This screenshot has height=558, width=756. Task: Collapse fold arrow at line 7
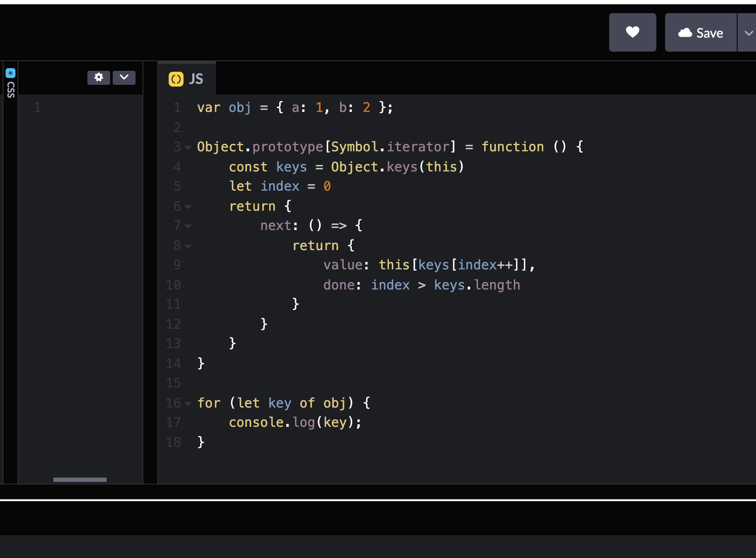click(x=188, y=226)
